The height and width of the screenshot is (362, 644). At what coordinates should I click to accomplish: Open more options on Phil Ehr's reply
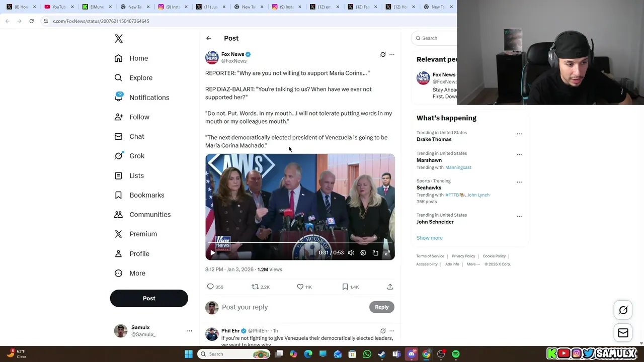[x=392, y=331]
